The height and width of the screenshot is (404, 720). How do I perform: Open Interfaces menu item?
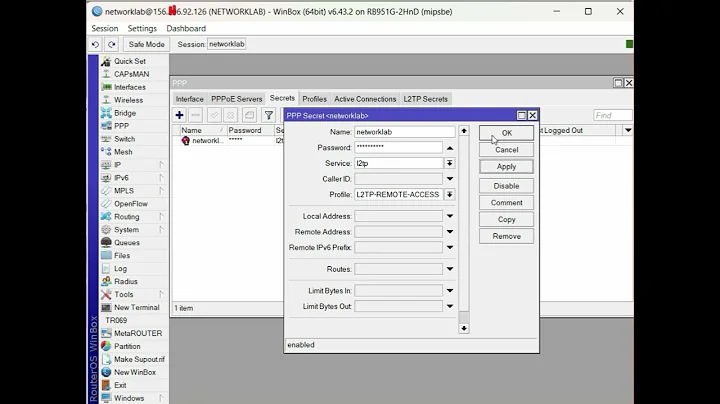[x=129, y=87]
